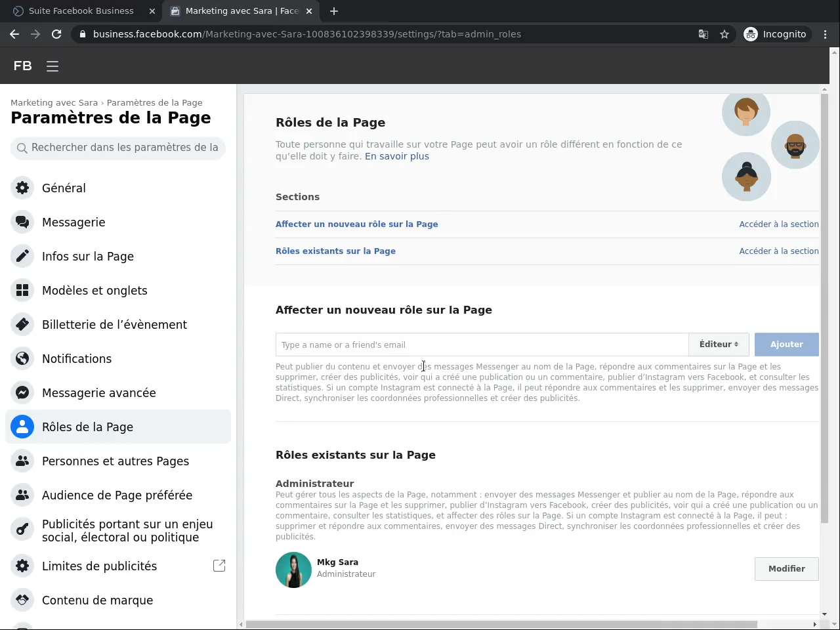Open Personnes et autres Pages section
This screenshot has width=840, height=630.
click(x=118, y=461)
